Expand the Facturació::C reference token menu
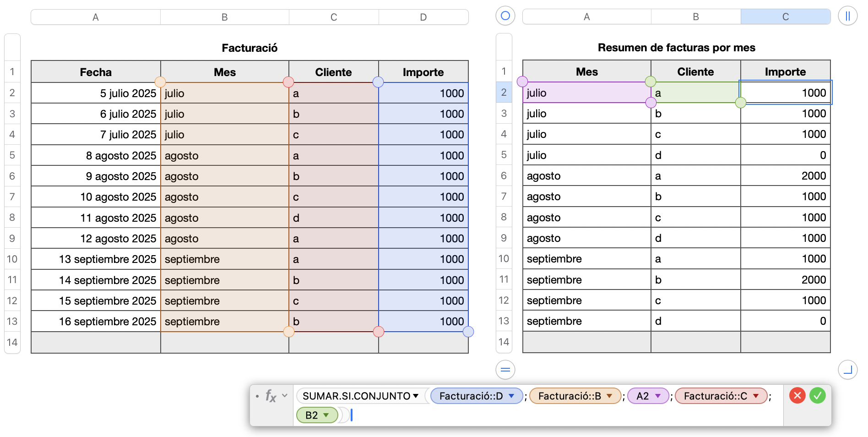 (x=756, y=396)
